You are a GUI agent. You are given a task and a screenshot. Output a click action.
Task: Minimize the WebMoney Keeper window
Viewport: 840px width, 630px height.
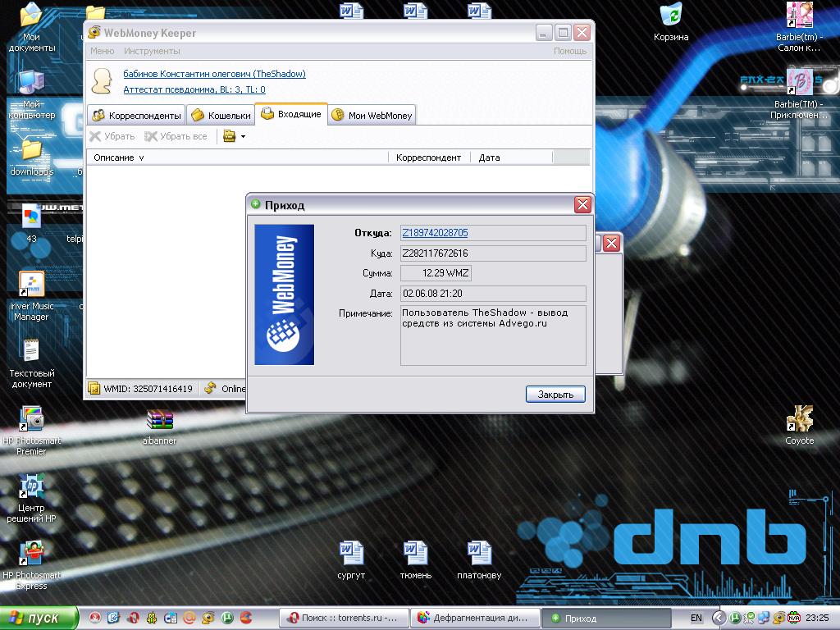click(543, 33)
